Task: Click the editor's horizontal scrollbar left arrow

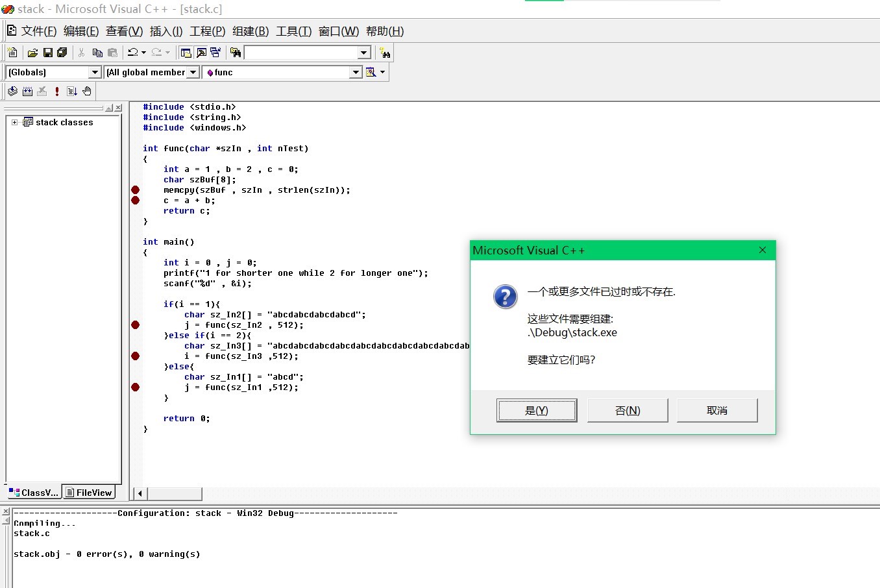Action: (x=140, y=494)
